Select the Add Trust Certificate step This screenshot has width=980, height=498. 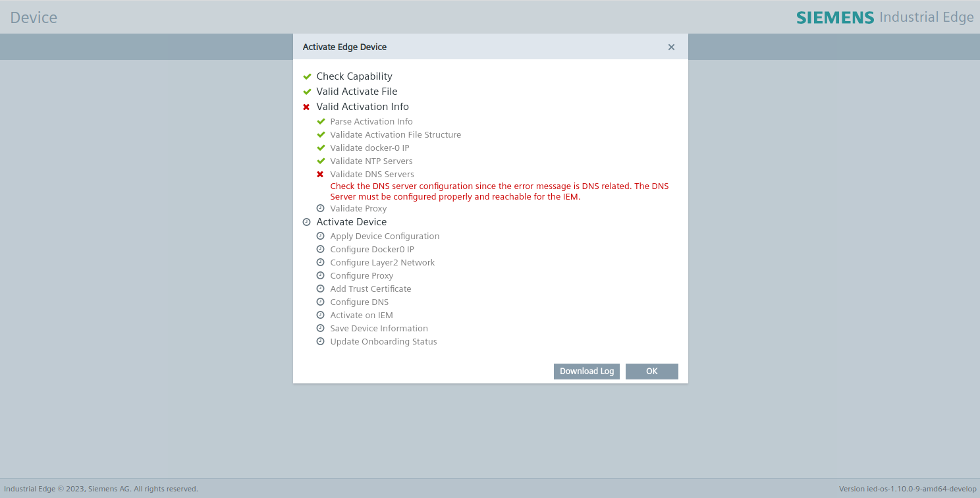coord(370,289)
